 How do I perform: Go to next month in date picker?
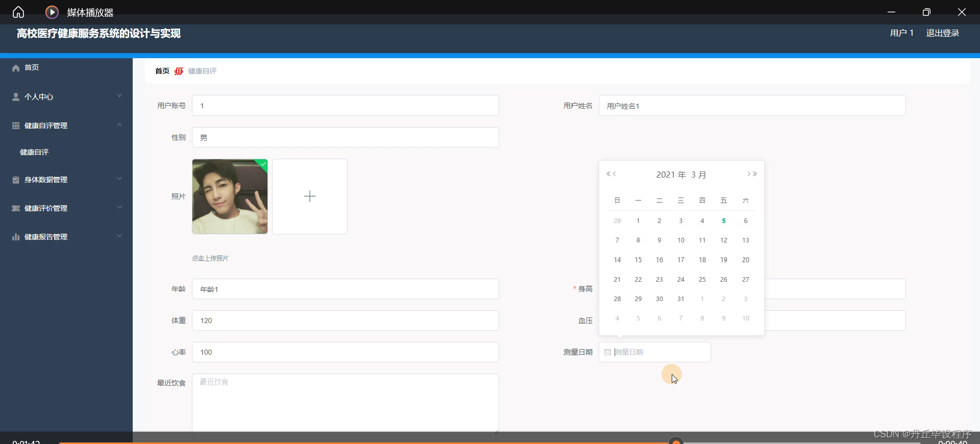click(x=749, y=174)
